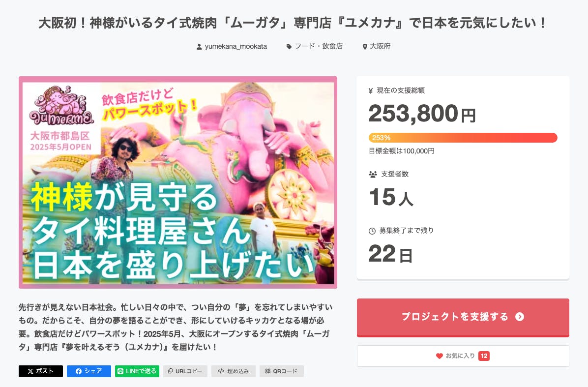Click the heart icon in お気に入り

[x=440, y=356]
